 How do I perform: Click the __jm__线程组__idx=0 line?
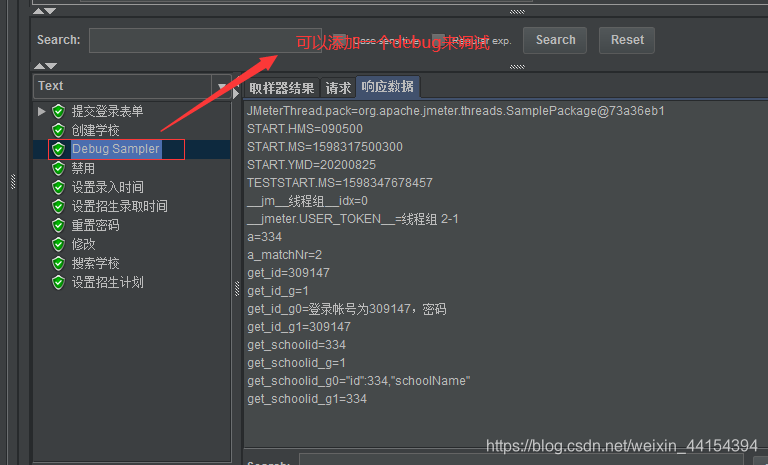307,201
